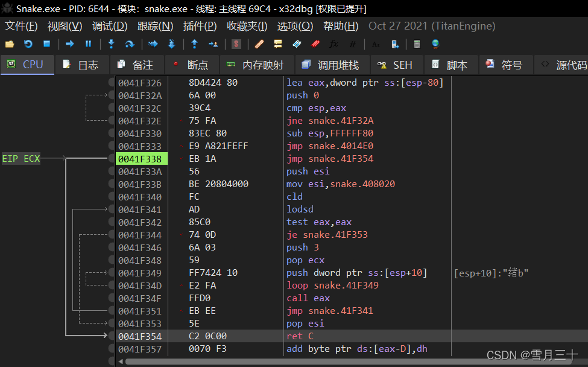The width and height of the screenshot is (588, 367).
Task: Switch to the 脚本 tab
Action: click(x=451, y=65)
